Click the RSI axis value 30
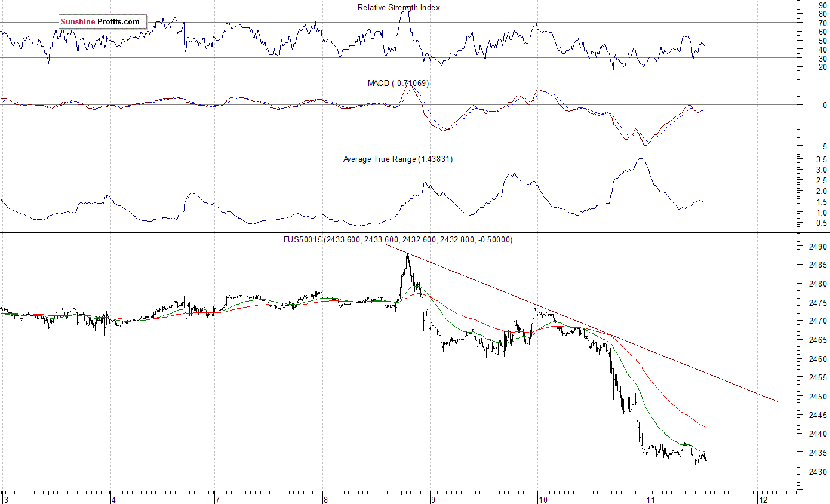 [823, 59]
